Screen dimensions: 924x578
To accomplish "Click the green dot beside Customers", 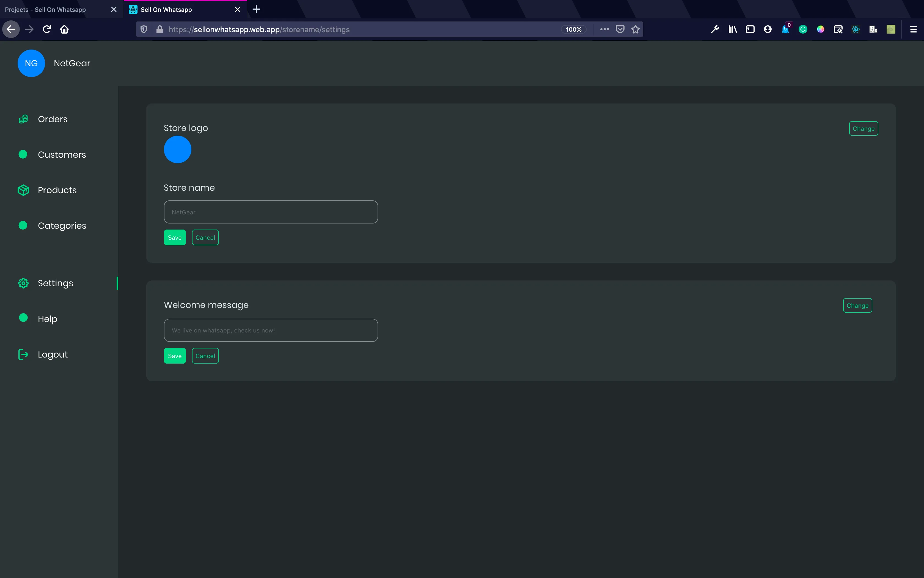I will click(x=23, y=154).
